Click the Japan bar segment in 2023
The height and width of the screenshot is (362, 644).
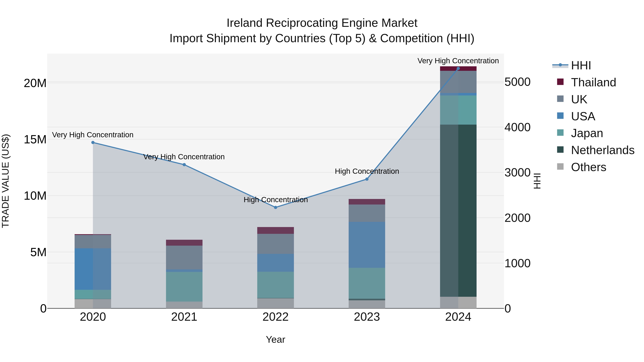[x=367, y=283]
